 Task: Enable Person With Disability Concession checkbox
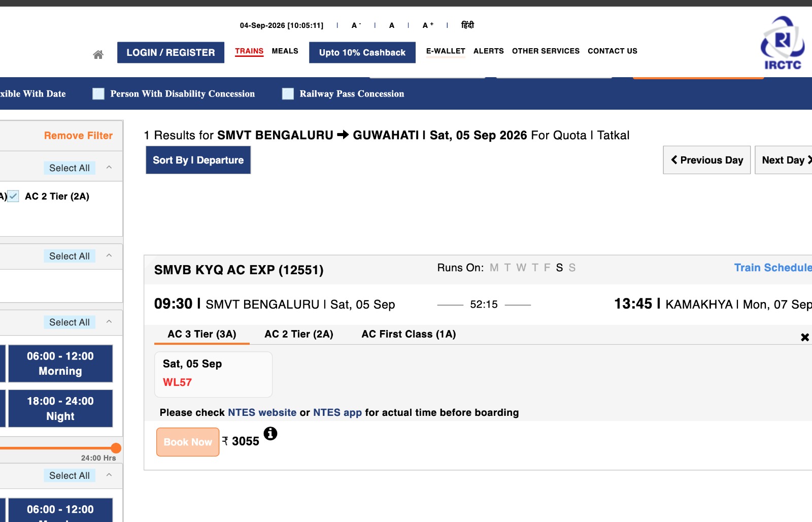(x=98, y=94)
